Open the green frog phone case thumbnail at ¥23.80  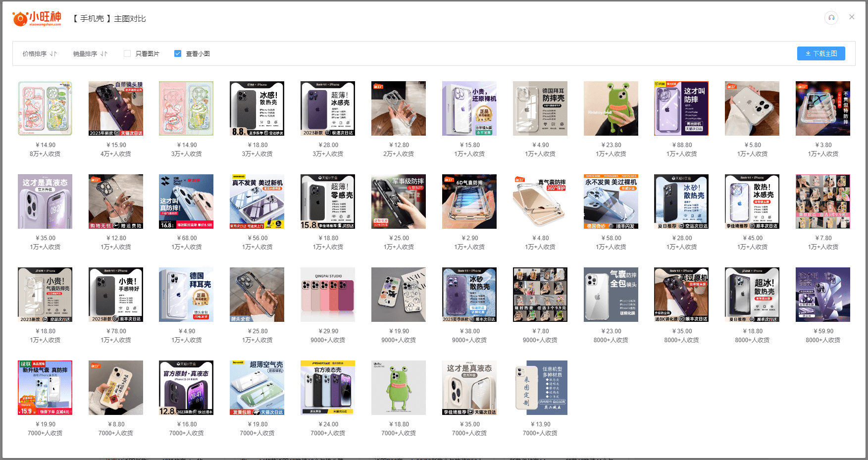point(611,108)
